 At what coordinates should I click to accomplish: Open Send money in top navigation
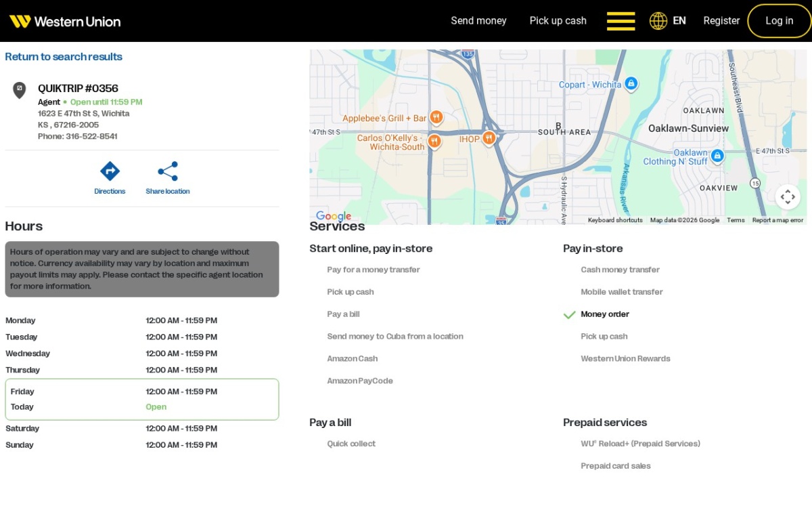point(478,21)
